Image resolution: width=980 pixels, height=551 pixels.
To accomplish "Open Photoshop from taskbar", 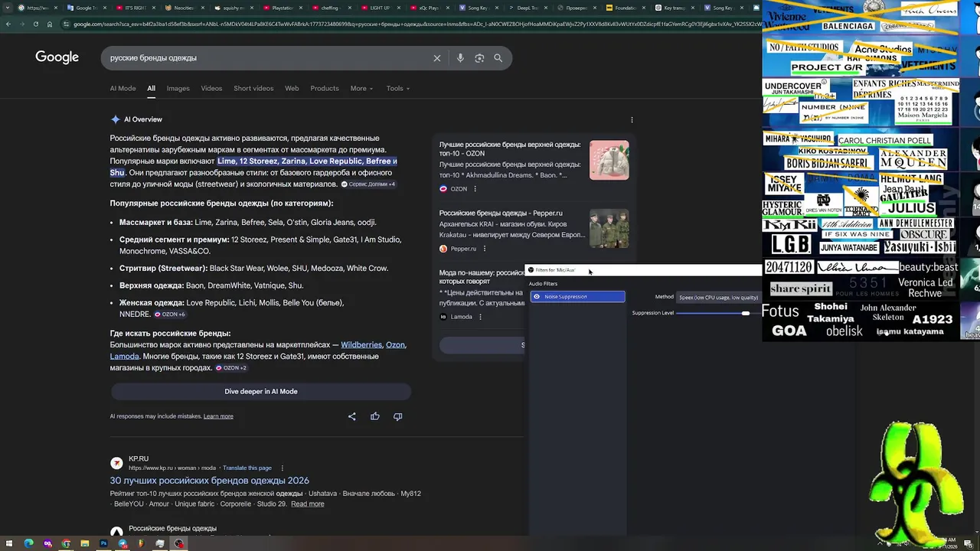I will pos(103,543).
